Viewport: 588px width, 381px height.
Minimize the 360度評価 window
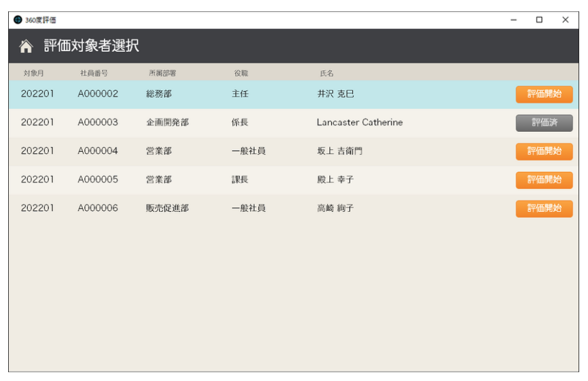point(513,20)
